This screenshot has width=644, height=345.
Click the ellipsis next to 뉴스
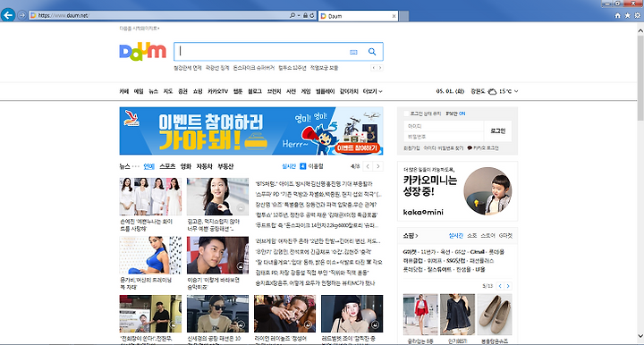point(136,166)
